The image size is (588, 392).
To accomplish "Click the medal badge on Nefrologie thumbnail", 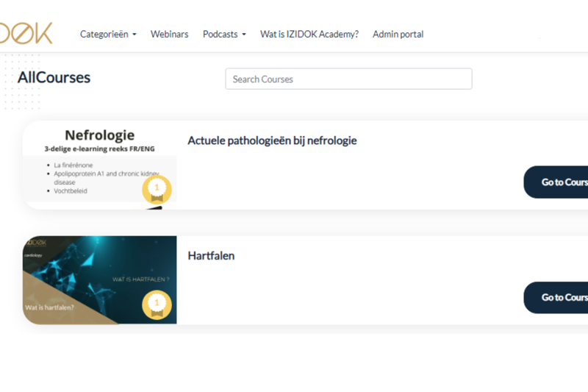I will [156, 190].
